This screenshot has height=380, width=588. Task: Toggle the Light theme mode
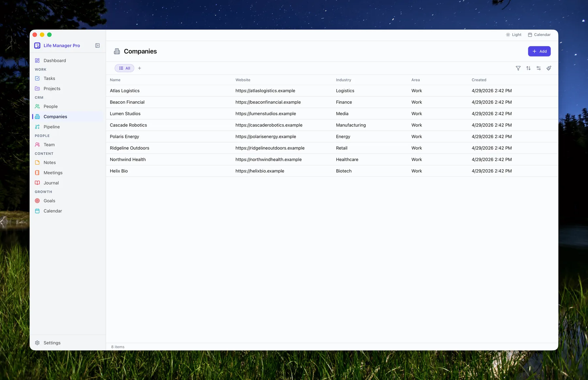pos(514,35)
